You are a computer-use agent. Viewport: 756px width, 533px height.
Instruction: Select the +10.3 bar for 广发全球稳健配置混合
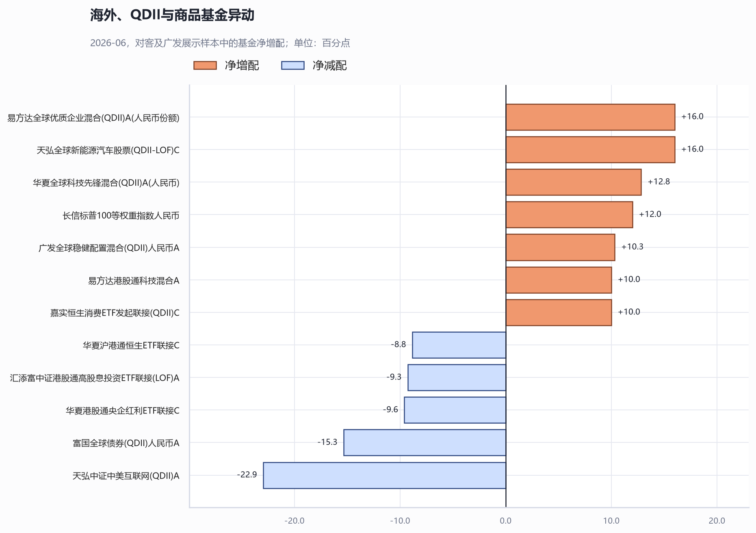[560, 247]
